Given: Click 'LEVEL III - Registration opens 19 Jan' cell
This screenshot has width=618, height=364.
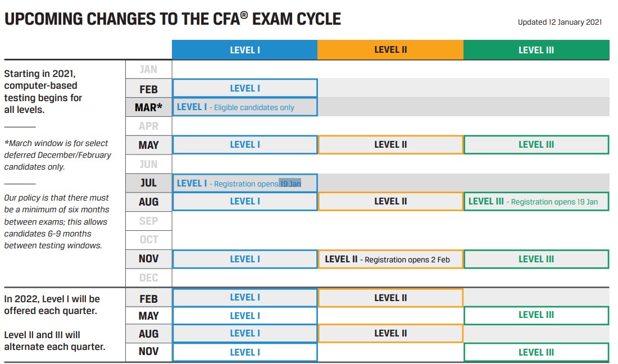Looking at the screenshot, I should tap(536, 202).
